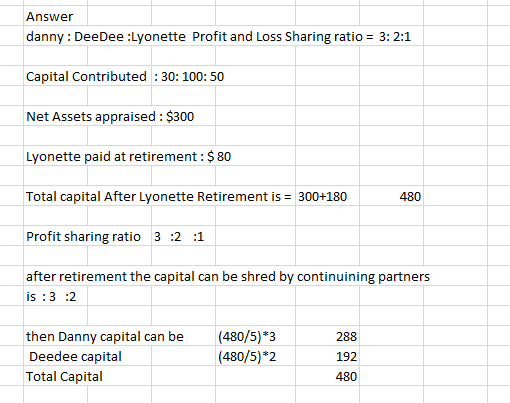Select the "Deedee capital" cell
The height and width of the screenshot is (403, 510).
(75, 357)
